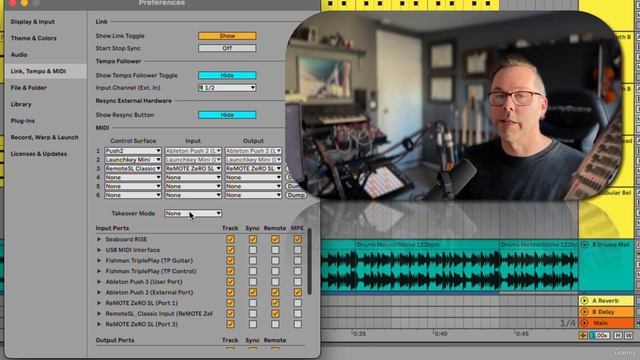Click the arrangement zoom value field
Screen dimensions: 640x360
(x=600, y=335)
